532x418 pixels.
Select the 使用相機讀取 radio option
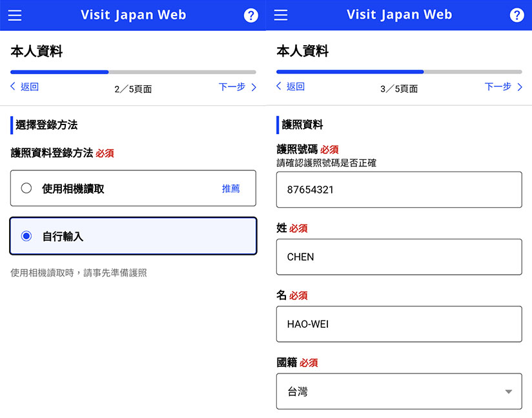pos(133,188)
